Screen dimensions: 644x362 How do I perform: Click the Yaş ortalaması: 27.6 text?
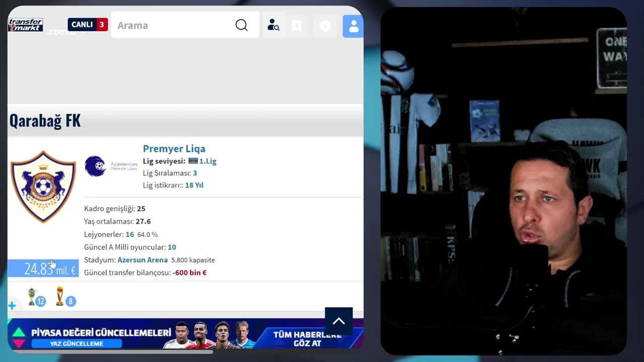click(x=117, y=221)
